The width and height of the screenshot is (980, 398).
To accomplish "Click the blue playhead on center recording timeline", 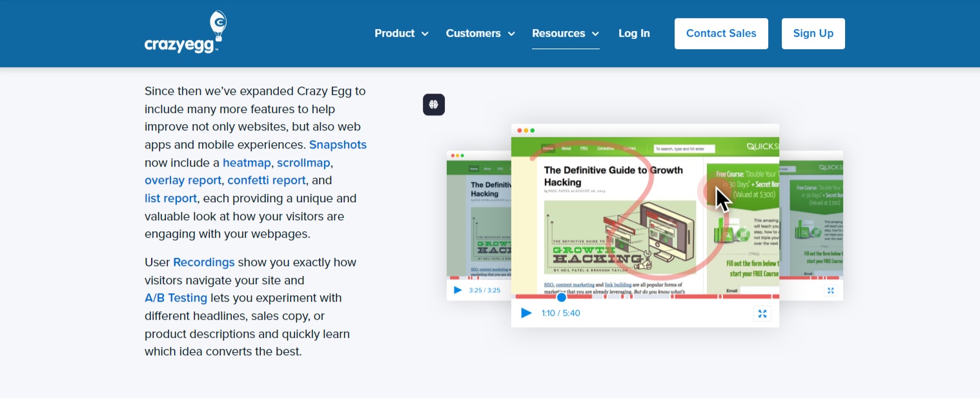I will [562, 297].
